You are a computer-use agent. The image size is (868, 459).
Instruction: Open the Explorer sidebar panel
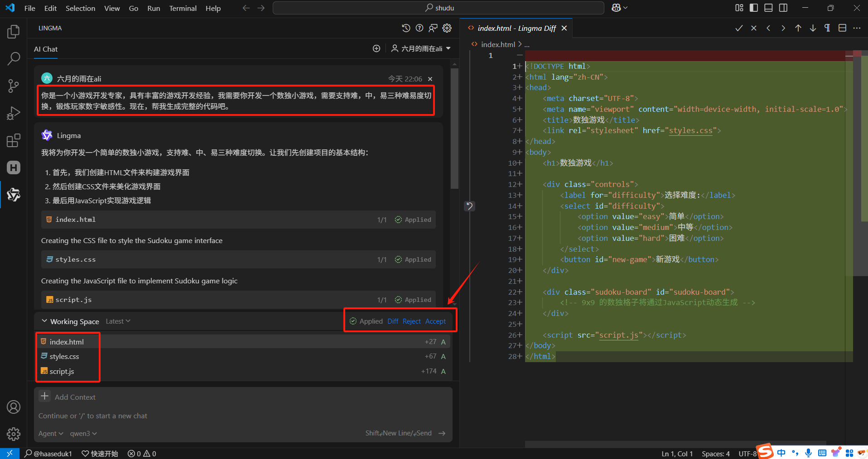point(13,31)
